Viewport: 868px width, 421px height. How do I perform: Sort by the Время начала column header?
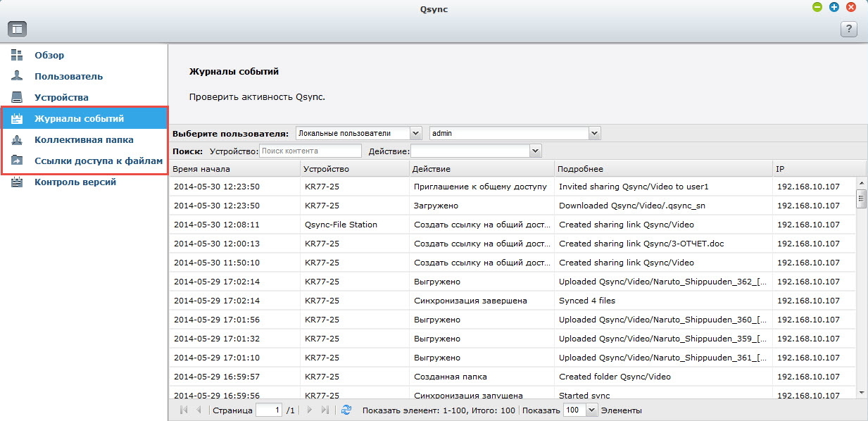click(234, 169)
